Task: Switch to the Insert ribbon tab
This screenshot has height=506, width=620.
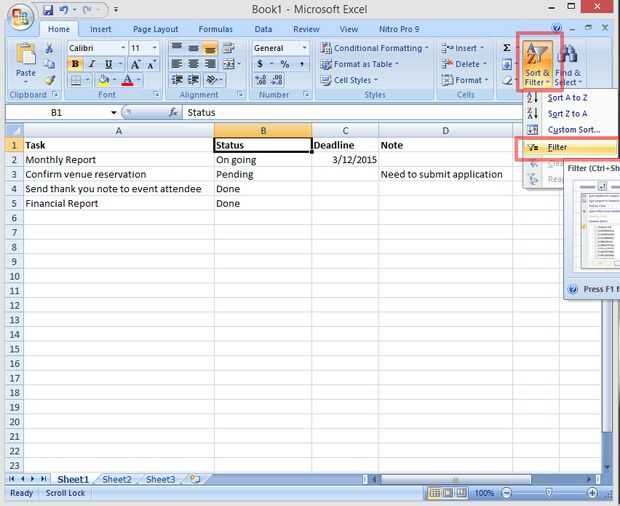Action: (100, 29)
